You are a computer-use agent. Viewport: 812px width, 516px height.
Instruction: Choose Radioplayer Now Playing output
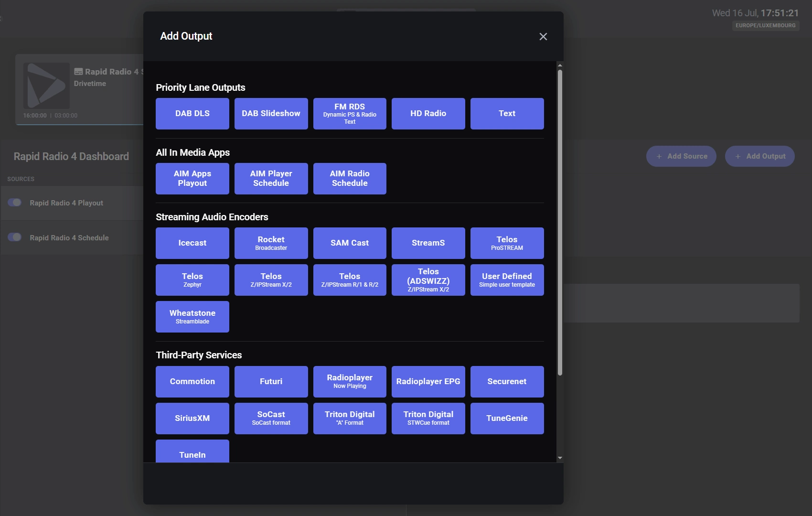(x=350, y=382)
